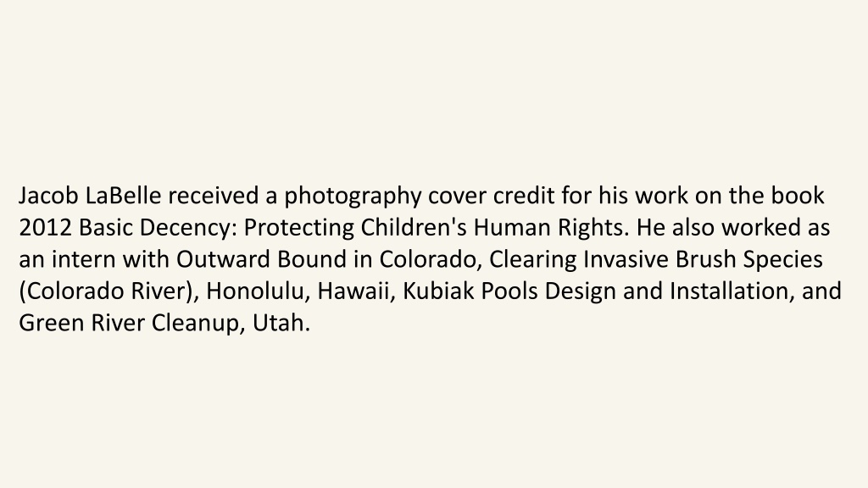This screenshot has height=488, width=868.
Task: Click the phrase 'Green River Cleanup,'
Action: (x=132, y=324)
